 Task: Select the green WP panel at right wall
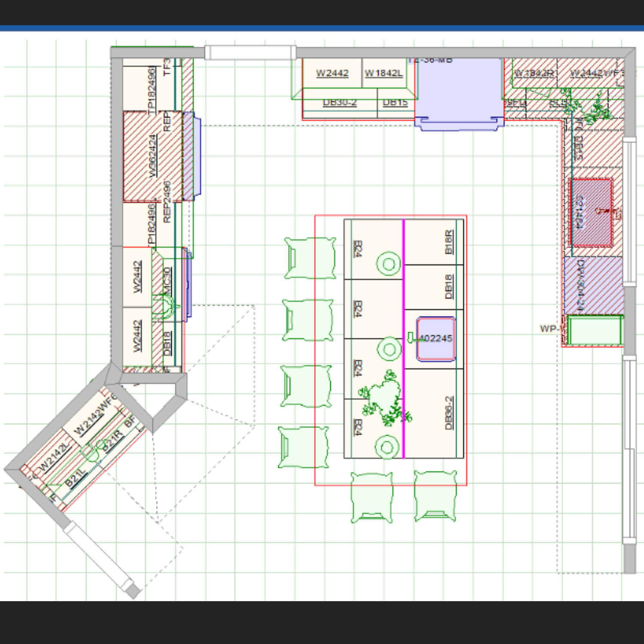click(x=595, y=330)
